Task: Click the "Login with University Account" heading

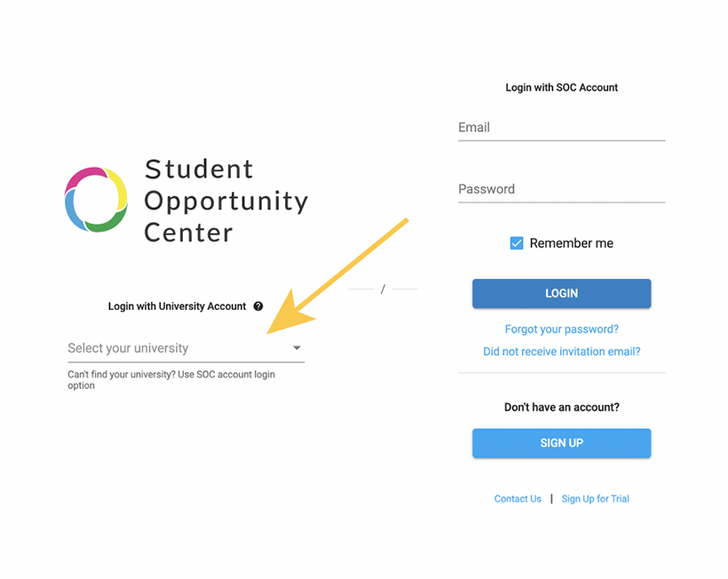Action: point(177,306)
